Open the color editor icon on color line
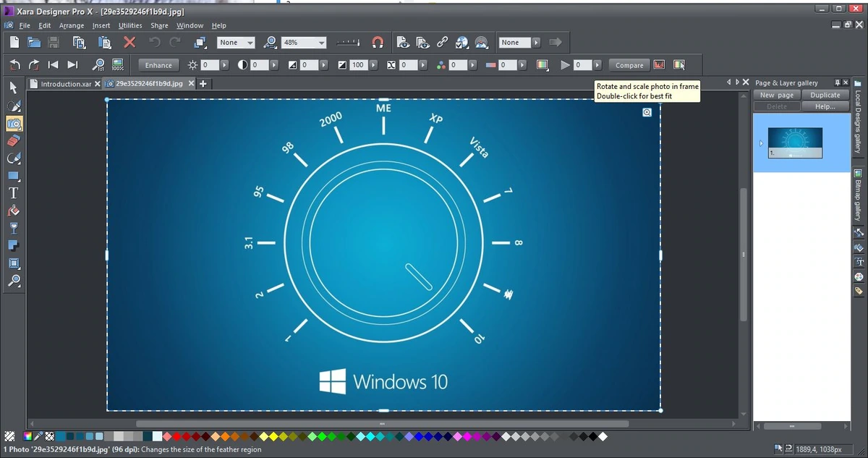 pos(28,436)
